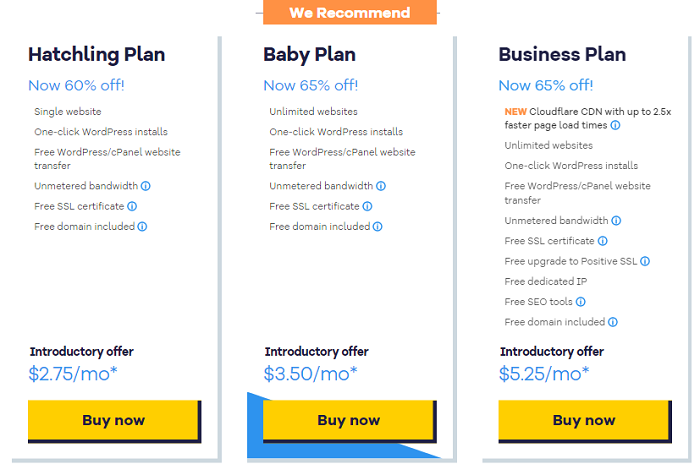This screenshot has height=475, width=700.
Task: Show info icon for Free SEO tools
Action: [580, 302]
